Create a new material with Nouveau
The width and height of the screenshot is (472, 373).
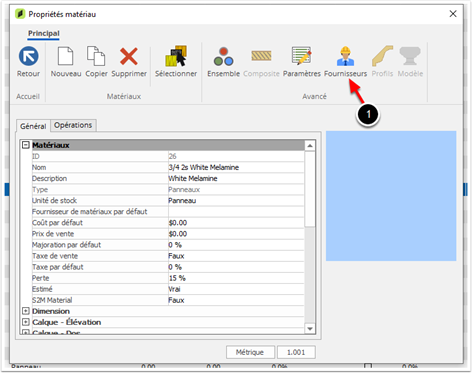point(65,56)
